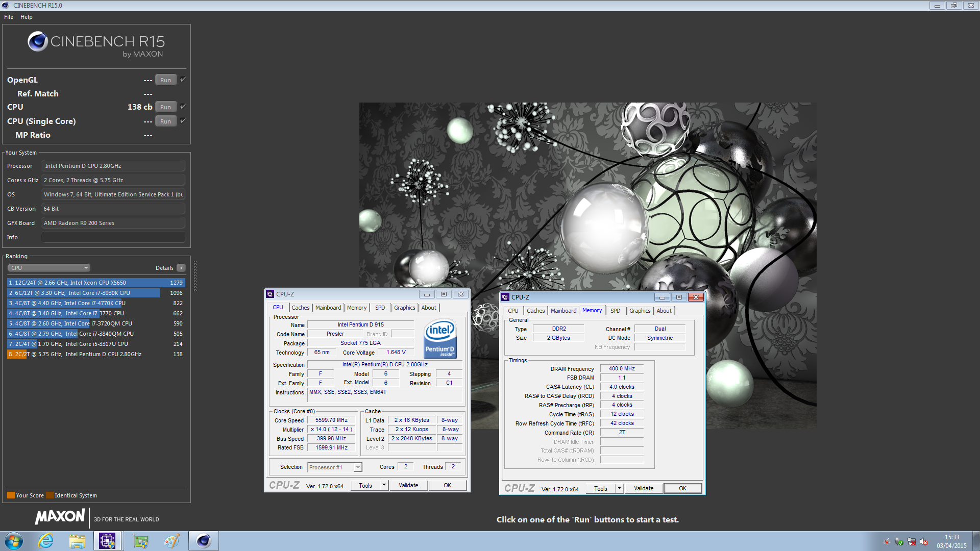Viewport: 980px width, 551px height.
Task: Select ranking row Intel Core i7-3720QM
Action: [96, 323]
